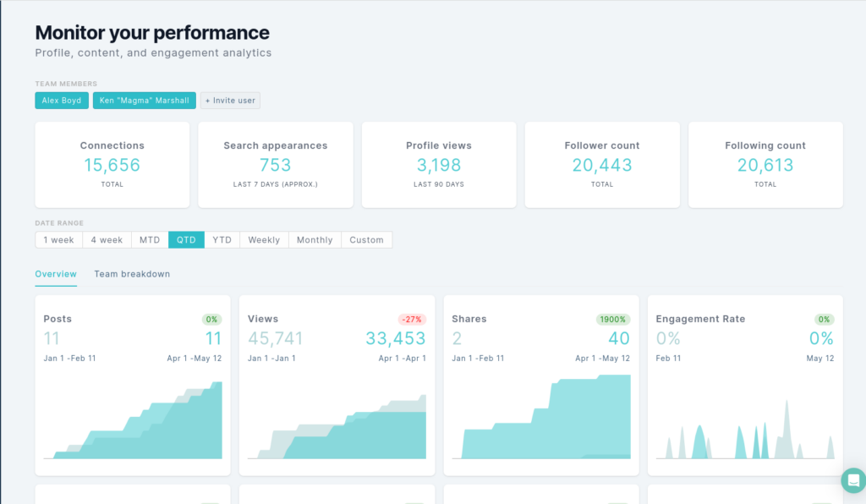Select the QTD date range option
Screen dimensions: 866x504
pos(186,239)
